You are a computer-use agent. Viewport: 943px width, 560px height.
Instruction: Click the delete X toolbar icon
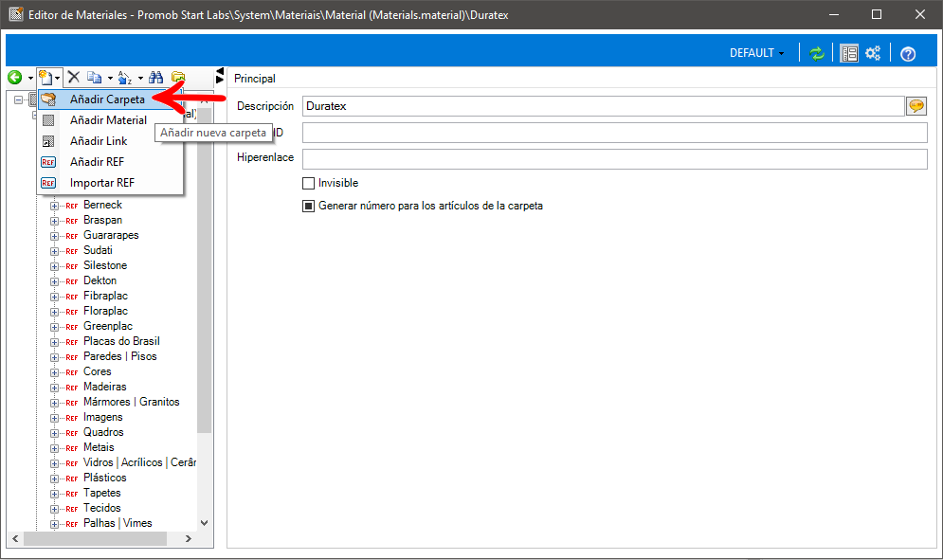click(74, 77)
